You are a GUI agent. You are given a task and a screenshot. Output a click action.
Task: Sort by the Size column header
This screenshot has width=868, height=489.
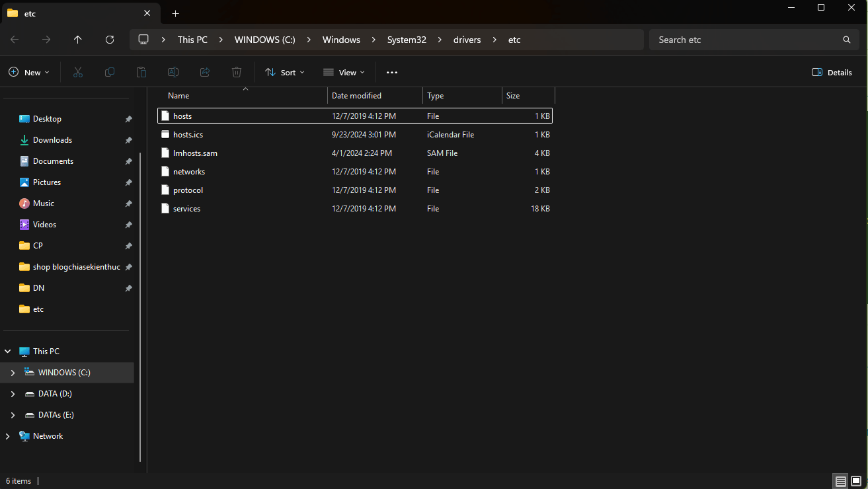(x=528, y=96)
